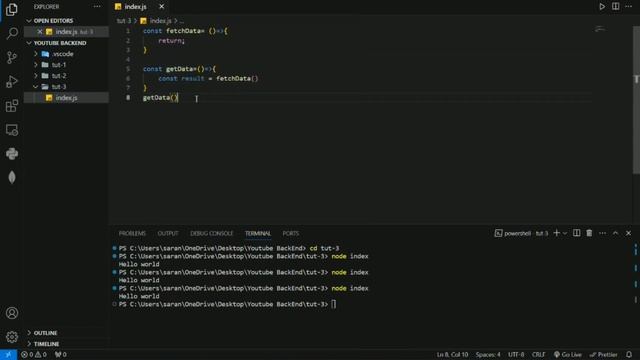This screenshot has height=360, width=640.
Task: Switch to the Ports tab
Action: click(x=291, y=233)
